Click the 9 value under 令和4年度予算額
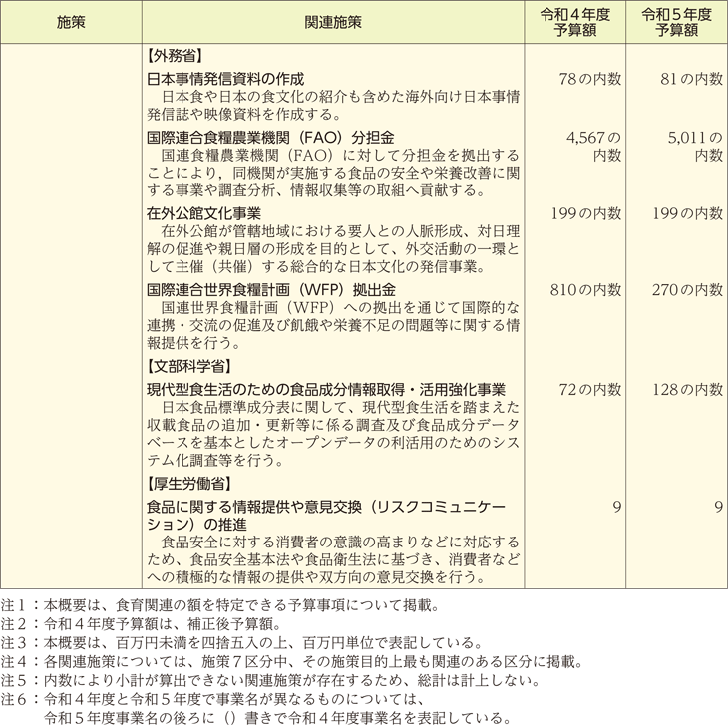 click(617, 507)
